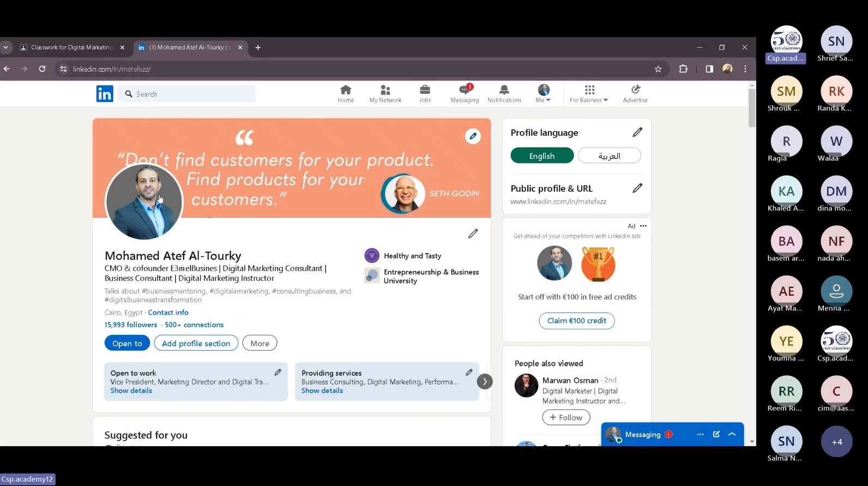The width and height of the screenshot is (868, 486).
Task: Open Contact info link
Action: click(168, 313)
